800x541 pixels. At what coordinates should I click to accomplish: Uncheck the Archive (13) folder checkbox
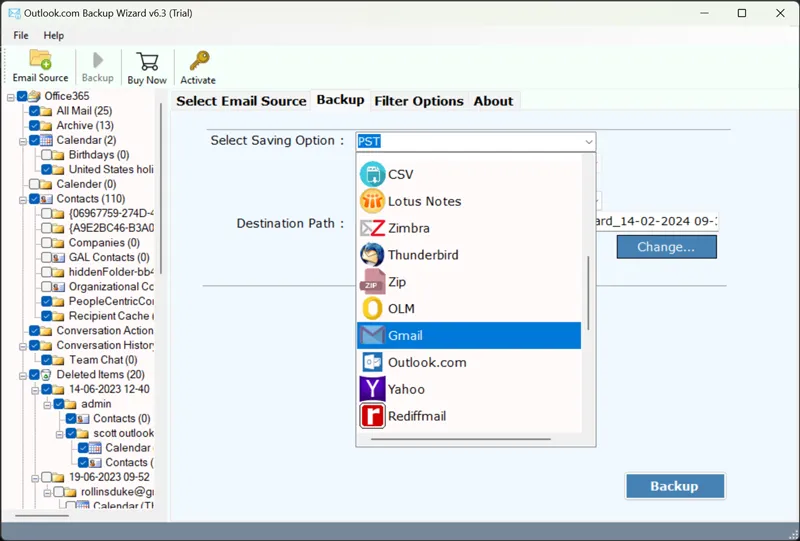[35, 126]
